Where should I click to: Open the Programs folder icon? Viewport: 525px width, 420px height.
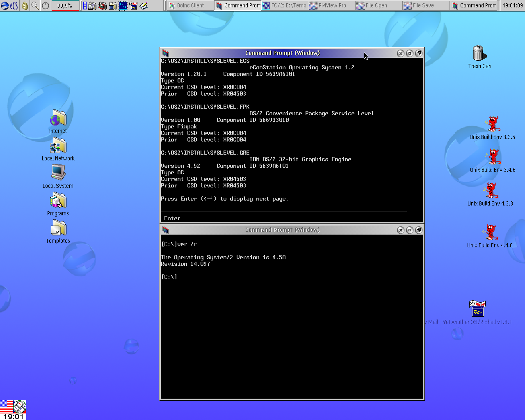(58, 201)
